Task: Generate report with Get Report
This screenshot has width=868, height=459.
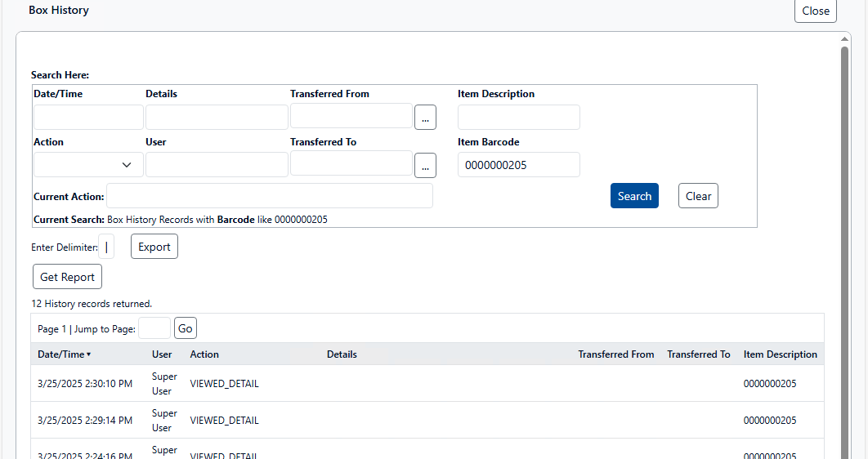Action: [x=67, y=277]
